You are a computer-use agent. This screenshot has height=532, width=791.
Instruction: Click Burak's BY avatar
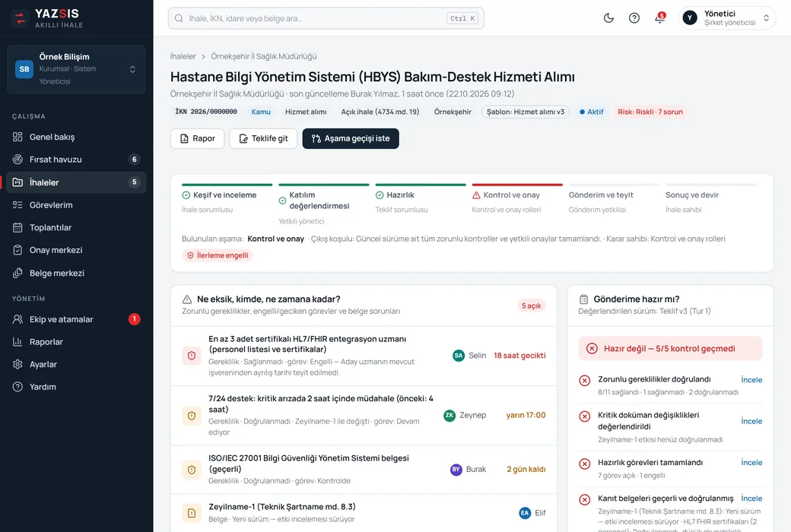coord(456,470)
